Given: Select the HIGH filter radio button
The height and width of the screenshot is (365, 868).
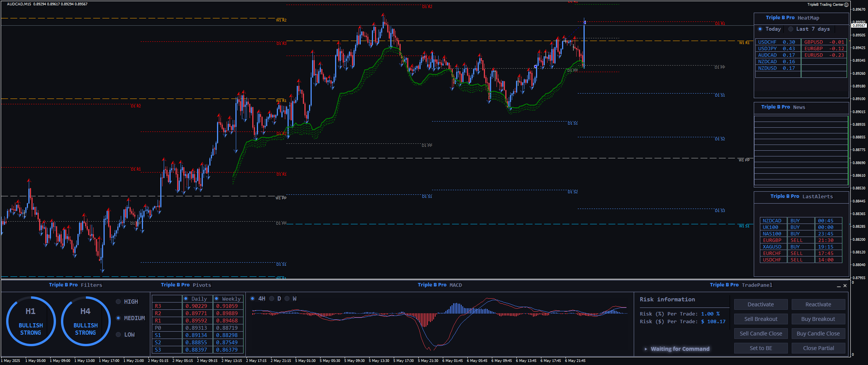Looking at the screenshot, I should pyautogui.click(x=118, y=302).
